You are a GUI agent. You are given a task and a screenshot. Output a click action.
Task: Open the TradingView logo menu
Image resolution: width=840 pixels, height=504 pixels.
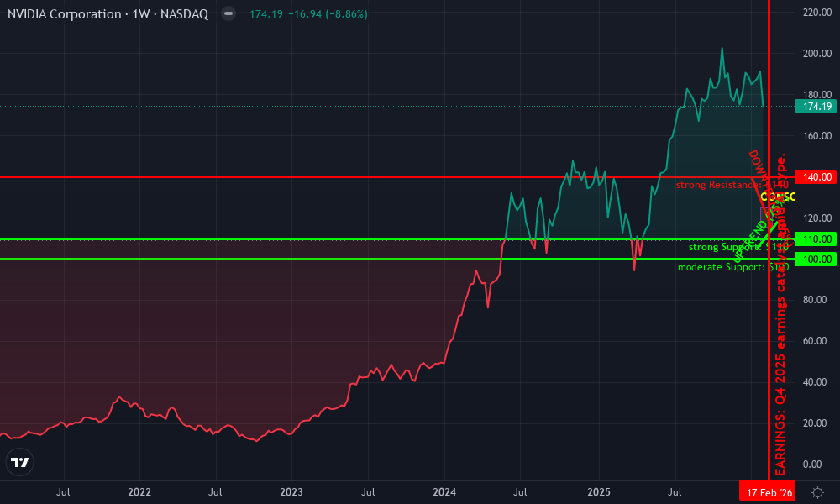click(20, 462)
